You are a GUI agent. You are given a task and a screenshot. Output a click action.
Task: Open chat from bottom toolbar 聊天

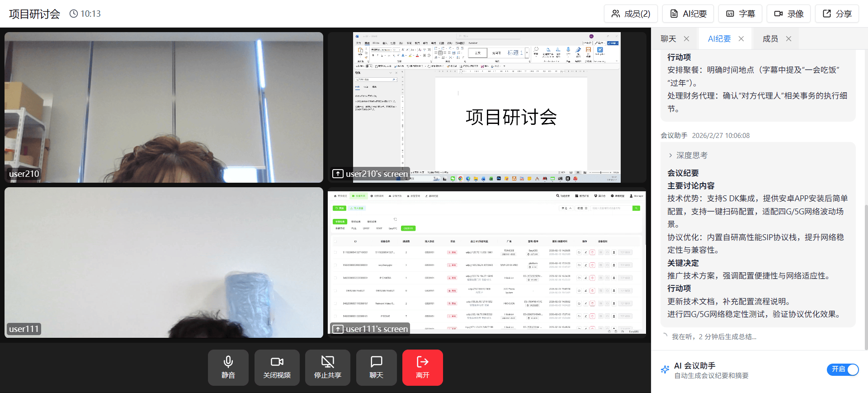(x=376, y=367)
